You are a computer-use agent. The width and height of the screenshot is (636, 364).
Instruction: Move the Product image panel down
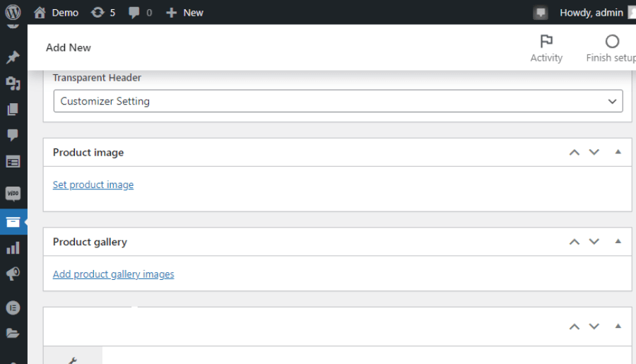point(594,152)
